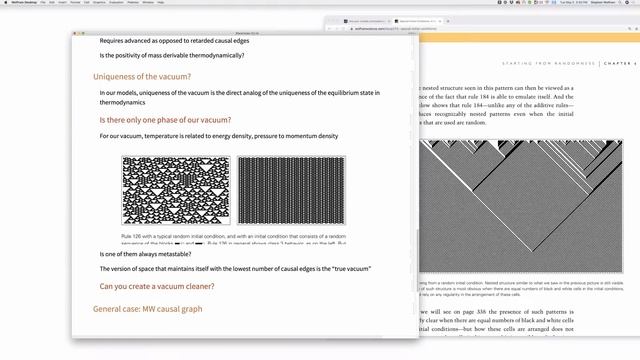This screenshot has width=640, height=360.
Task: Open the Help menu
Action: tap(161, 2)
